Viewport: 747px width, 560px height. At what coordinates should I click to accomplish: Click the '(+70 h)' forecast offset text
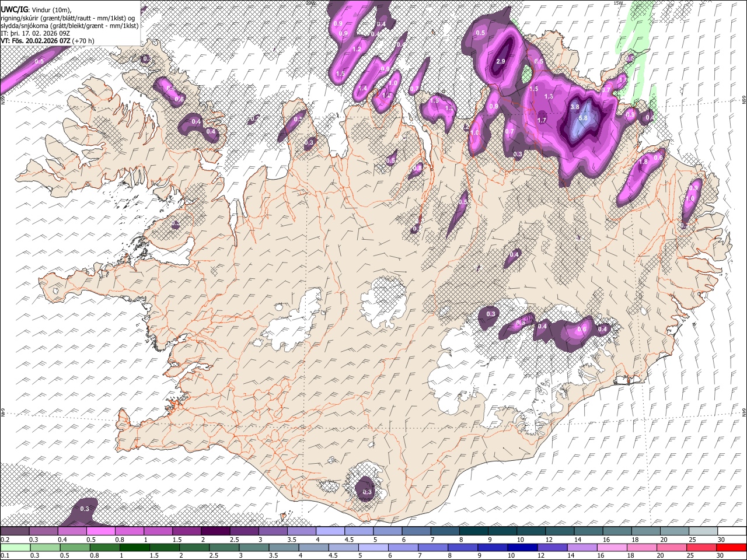pyautogui.click(x=84, y=41)
